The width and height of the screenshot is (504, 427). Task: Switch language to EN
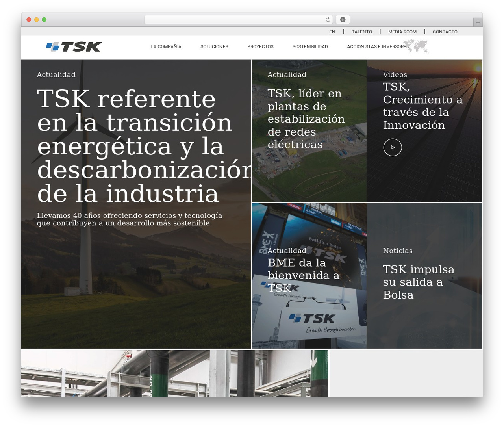pyautogui.click(x=332, y=32)
